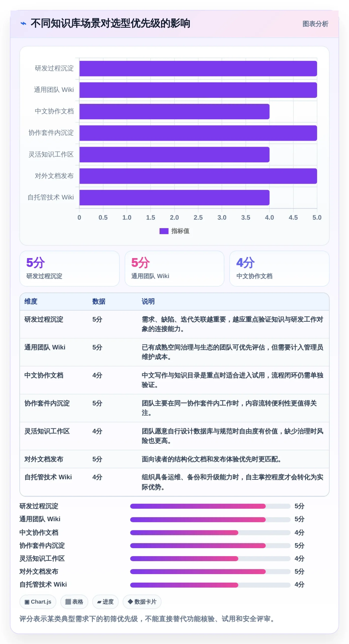This screenshot has height=644, width=349.
Task: Click the 图表分析 label in header
Action: [315, 24]
